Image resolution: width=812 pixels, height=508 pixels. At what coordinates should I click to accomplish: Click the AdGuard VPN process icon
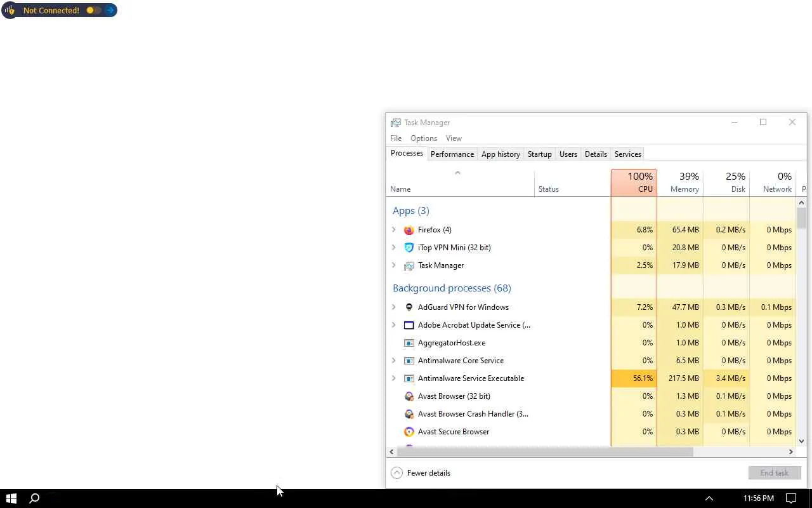point(409,307)
